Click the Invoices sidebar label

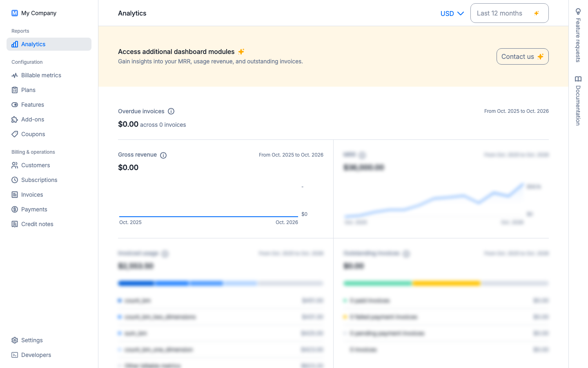32,195
